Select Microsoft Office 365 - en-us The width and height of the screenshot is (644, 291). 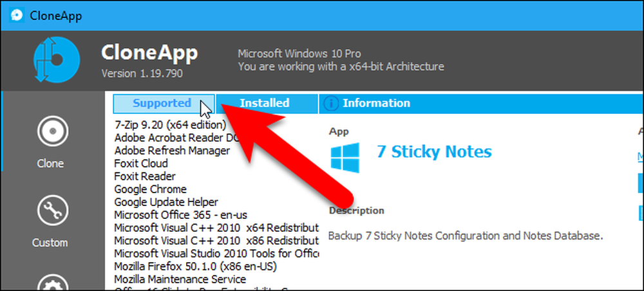coord(181,215)
